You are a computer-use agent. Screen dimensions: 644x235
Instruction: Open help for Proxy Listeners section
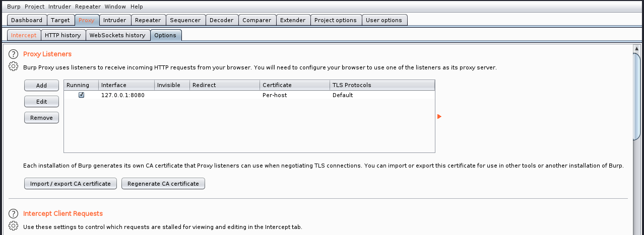point(14,54)
